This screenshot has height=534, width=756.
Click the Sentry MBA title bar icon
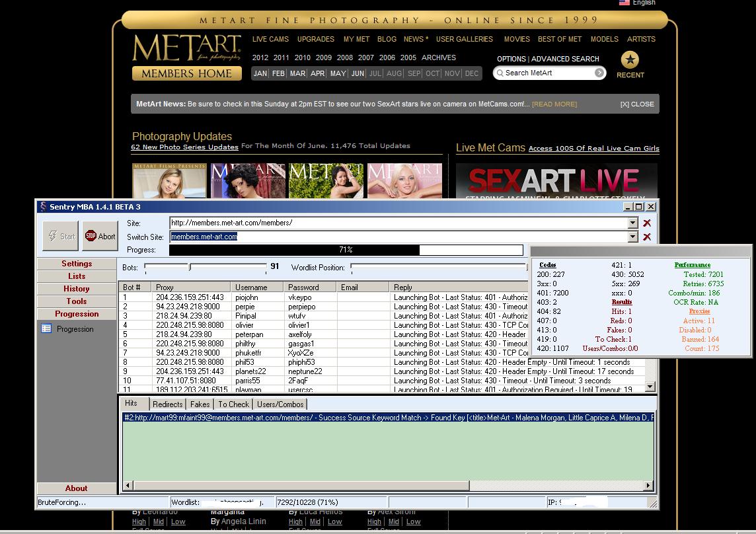pyautogui.click(x=44, y=206)
